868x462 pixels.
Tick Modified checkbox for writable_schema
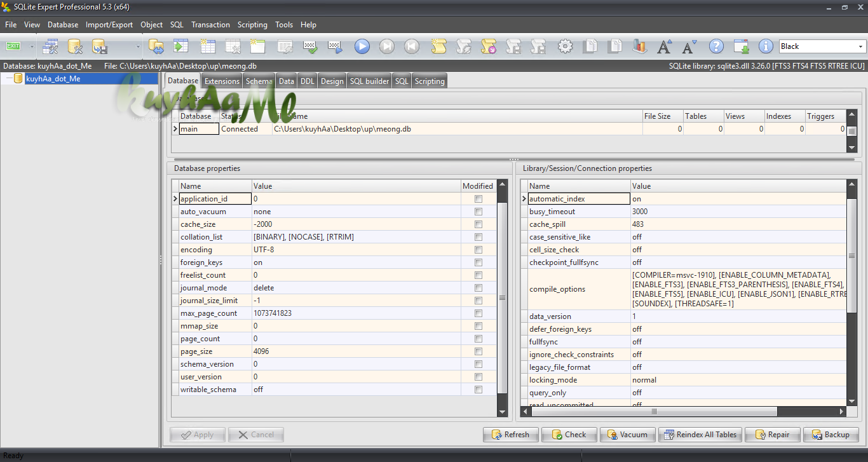478,390
